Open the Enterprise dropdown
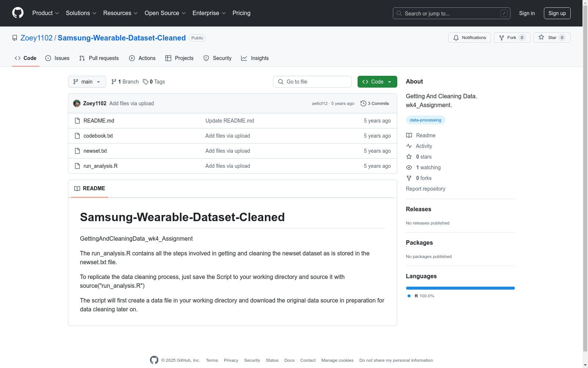The width and height of the screenshot is (588, 368). [209, 13]
